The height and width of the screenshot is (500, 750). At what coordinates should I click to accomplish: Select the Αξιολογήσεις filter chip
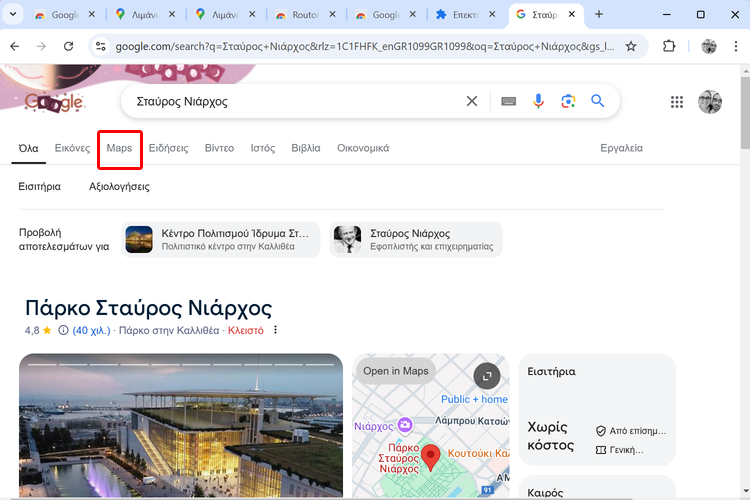point(119,187)
